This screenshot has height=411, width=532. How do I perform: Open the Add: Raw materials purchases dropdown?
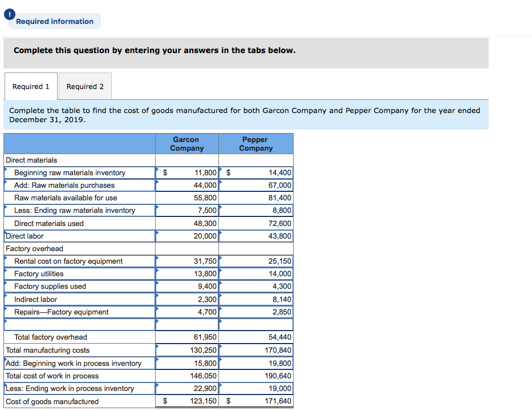click(79, 185)
